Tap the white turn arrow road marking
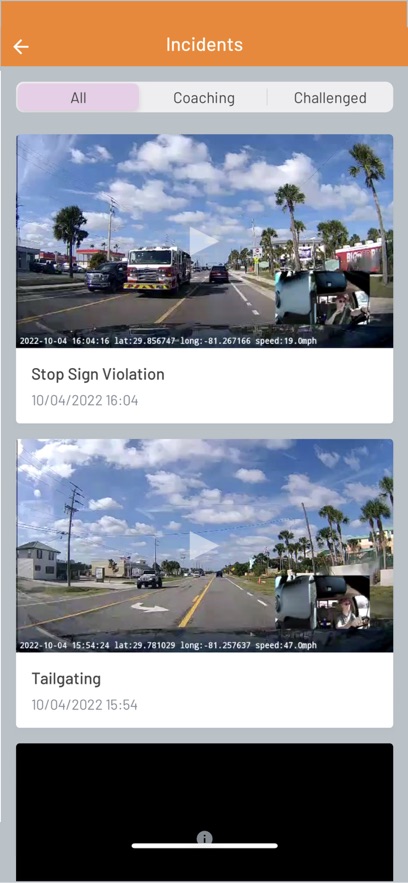 tap(149, 607)
